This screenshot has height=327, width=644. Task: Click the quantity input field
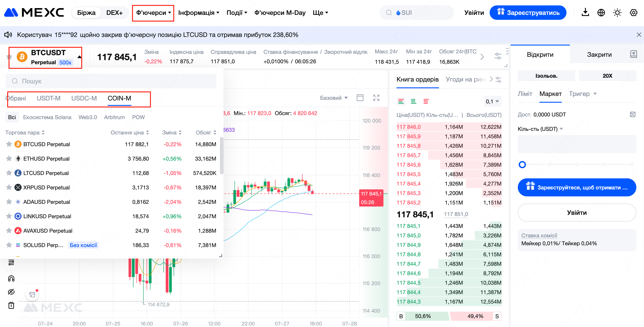pos(577,144)
